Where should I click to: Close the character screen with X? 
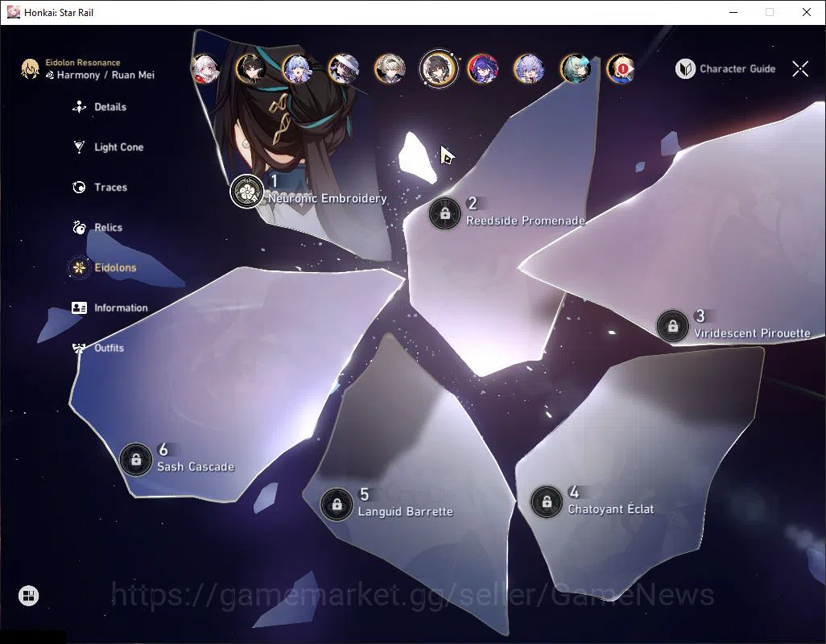click(x=800, y=68)
